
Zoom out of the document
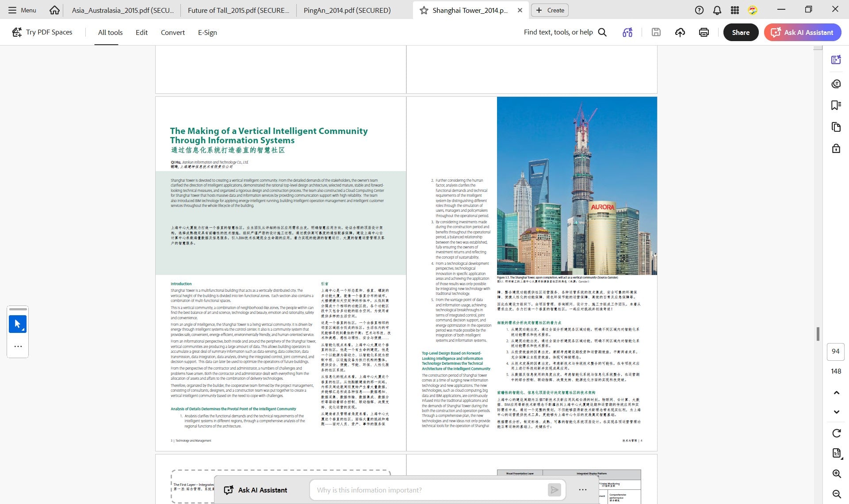pyautogui.click(x=836, y=494)
